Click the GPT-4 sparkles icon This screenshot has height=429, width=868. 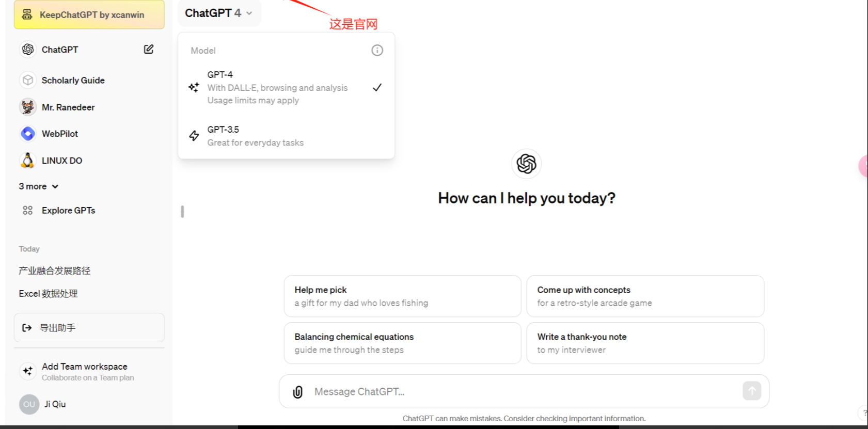coord(194,87)
